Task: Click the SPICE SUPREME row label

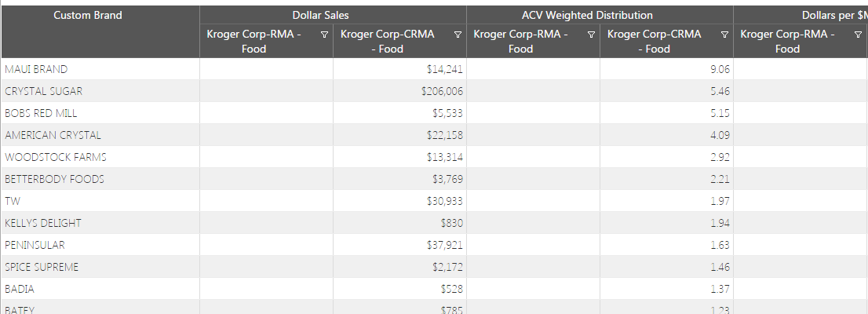Action: click(x=42, y=267)
